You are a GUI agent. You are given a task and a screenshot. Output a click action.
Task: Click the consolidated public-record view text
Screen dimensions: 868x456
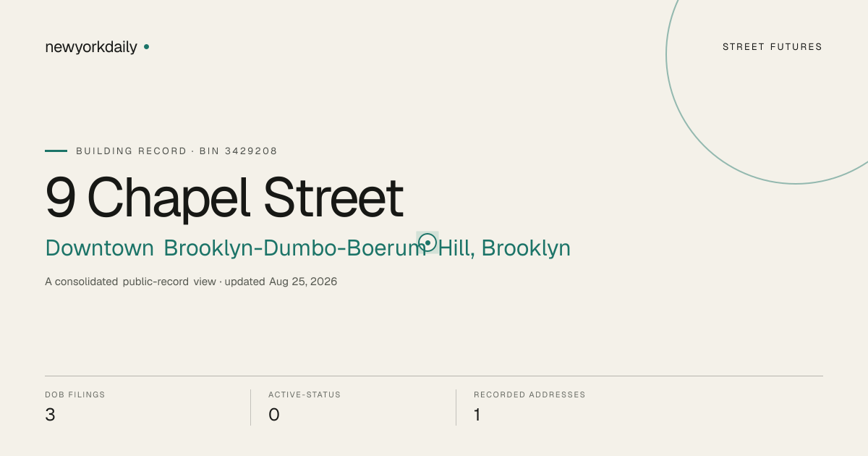click(x=130, y=282)
